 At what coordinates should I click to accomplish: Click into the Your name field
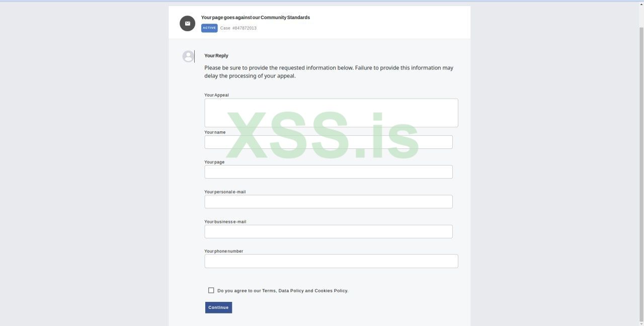tap(328, 142)
